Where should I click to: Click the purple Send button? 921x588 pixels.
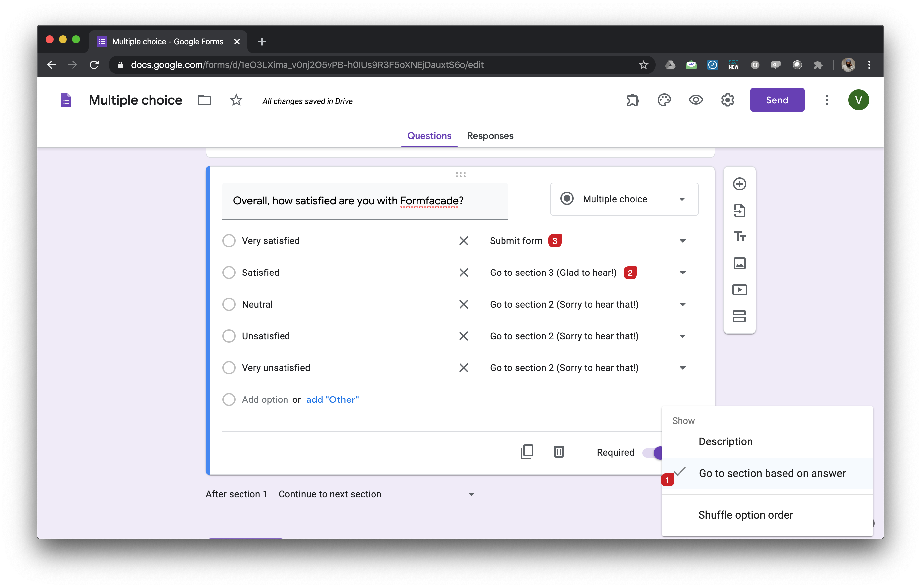[777, 100]
